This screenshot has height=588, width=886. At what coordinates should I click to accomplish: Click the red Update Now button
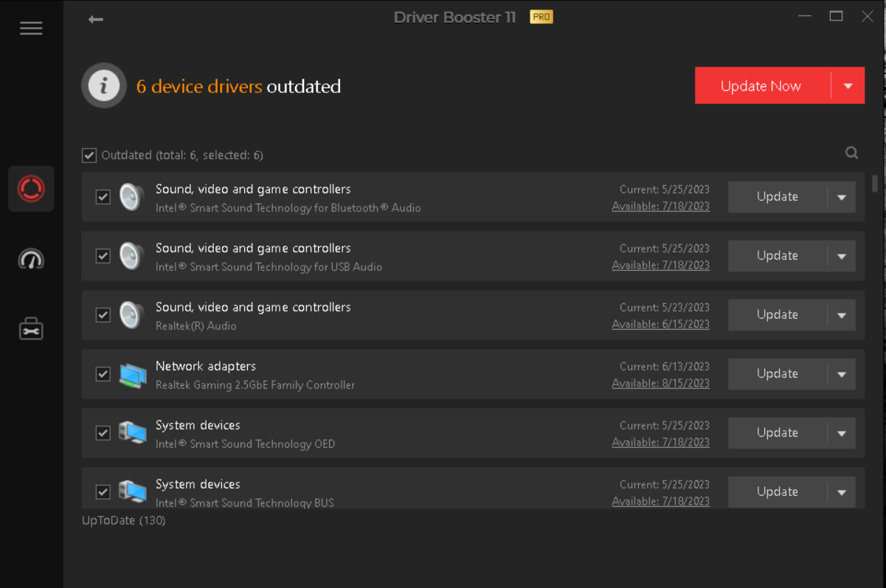click(x=763, y=86)
